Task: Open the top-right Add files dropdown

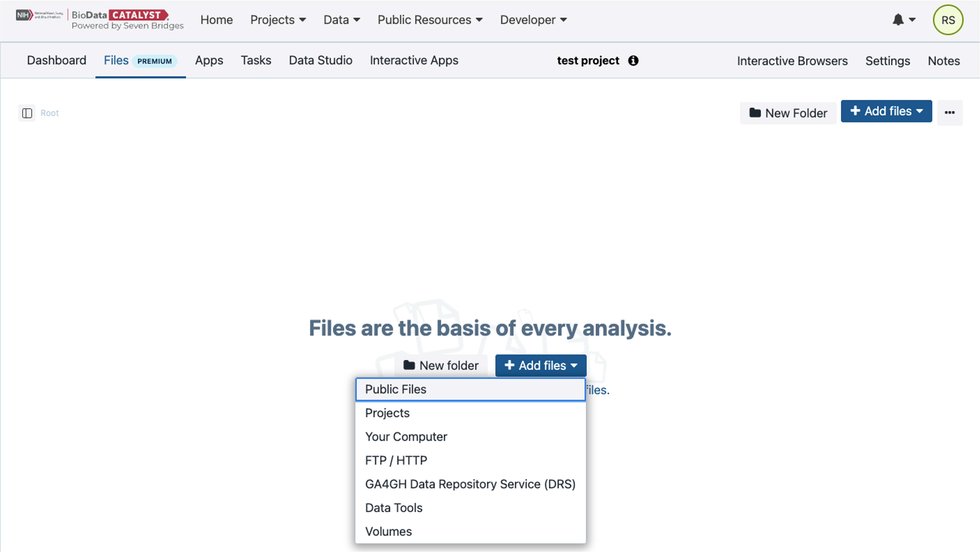Action: pos(886,111)
